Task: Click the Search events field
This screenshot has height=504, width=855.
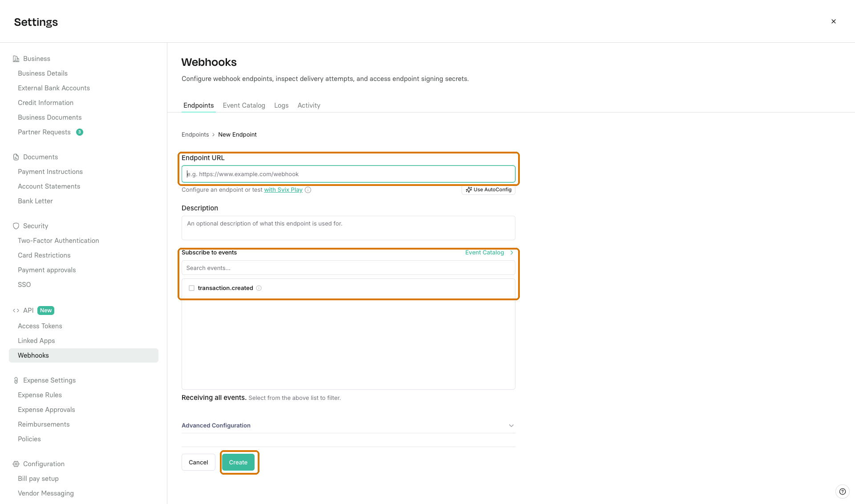Action: click(x=348, y=268)
